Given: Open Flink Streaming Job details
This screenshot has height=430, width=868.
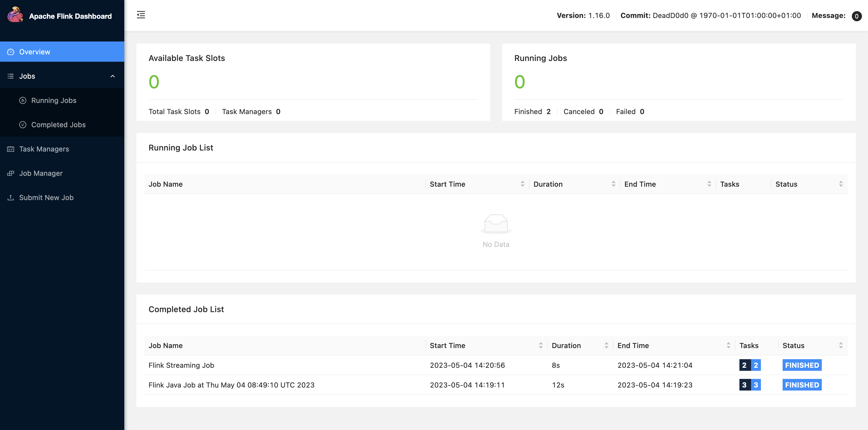Looking at the screenshot, I should pyautogui.click(x=181, y=365).
